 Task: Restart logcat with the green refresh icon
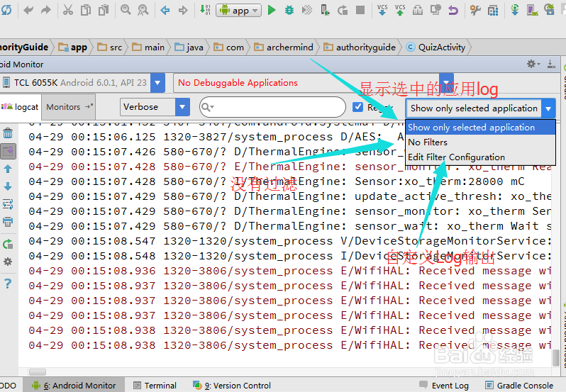click(x=8, y=244)
